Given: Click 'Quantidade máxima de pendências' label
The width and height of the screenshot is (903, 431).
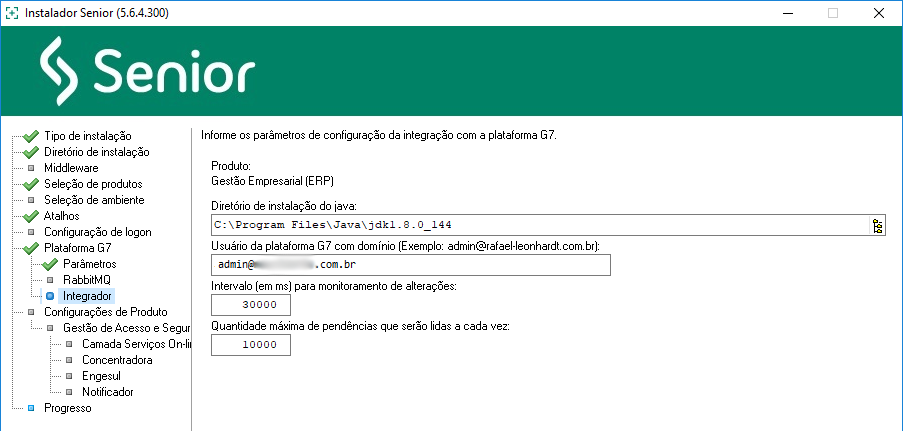Looking at the screenshot, I should tap(361, 326).
